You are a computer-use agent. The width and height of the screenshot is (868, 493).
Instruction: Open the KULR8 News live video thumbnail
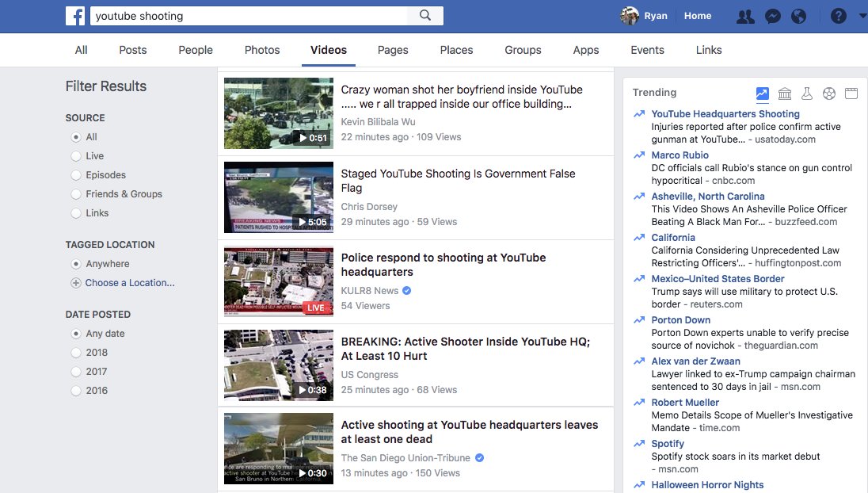coord(279,281)
